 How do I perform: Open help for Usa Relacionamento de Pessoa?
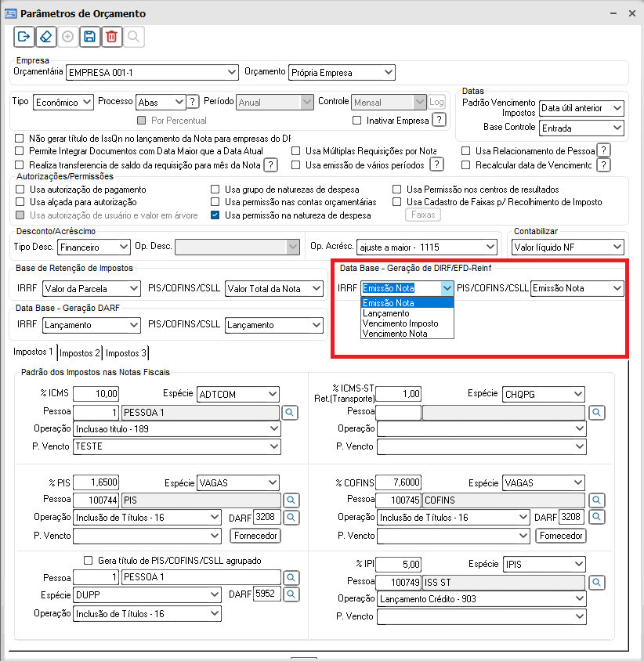click(x=604, y=150)
